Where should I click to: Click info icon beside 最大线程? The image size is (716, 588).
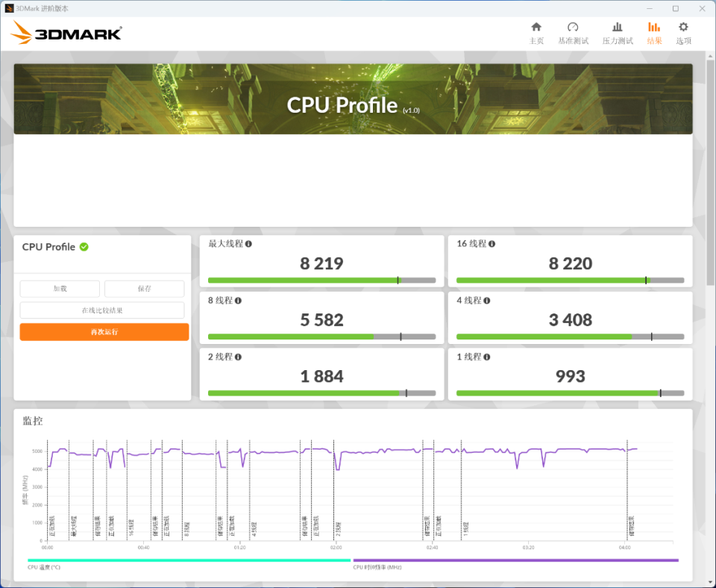[248, 244]
